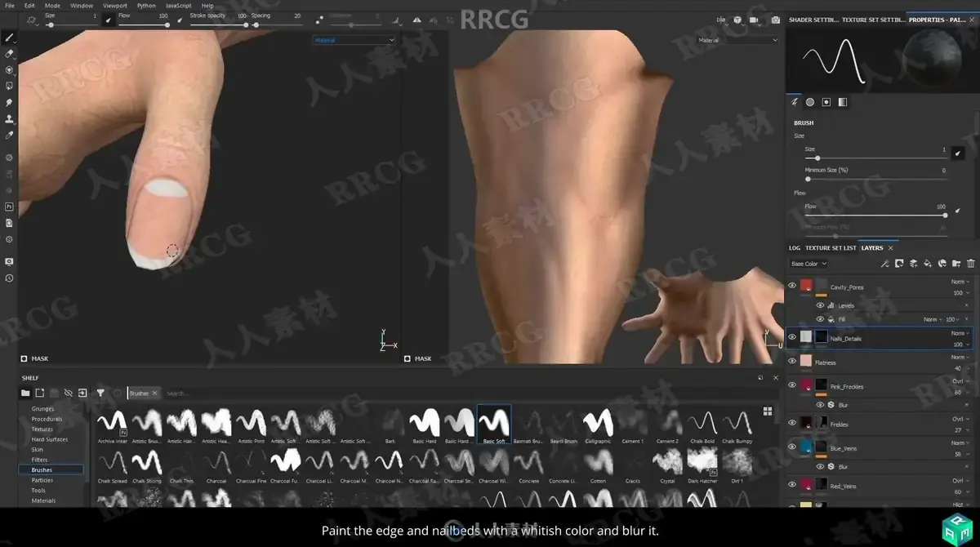Add a folder in the Layers panel

tap(956, 264)
